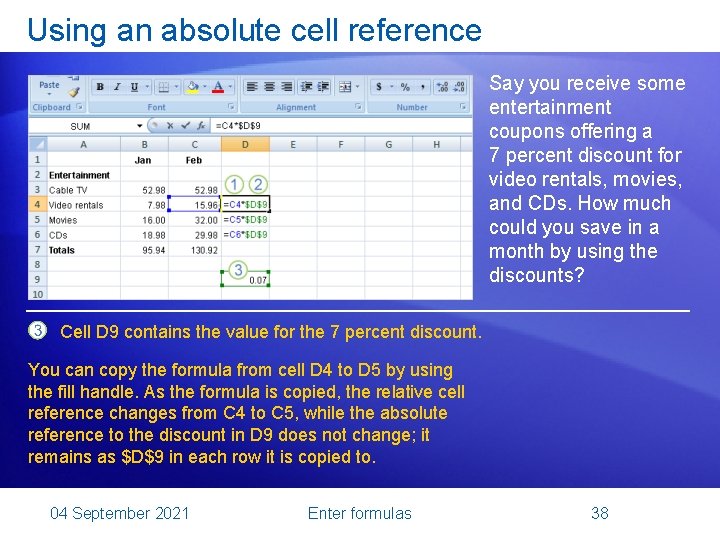Apply the Comma Style format
Image resolution: width=720 pixels, height=540 pixels.
coord(422,87)
